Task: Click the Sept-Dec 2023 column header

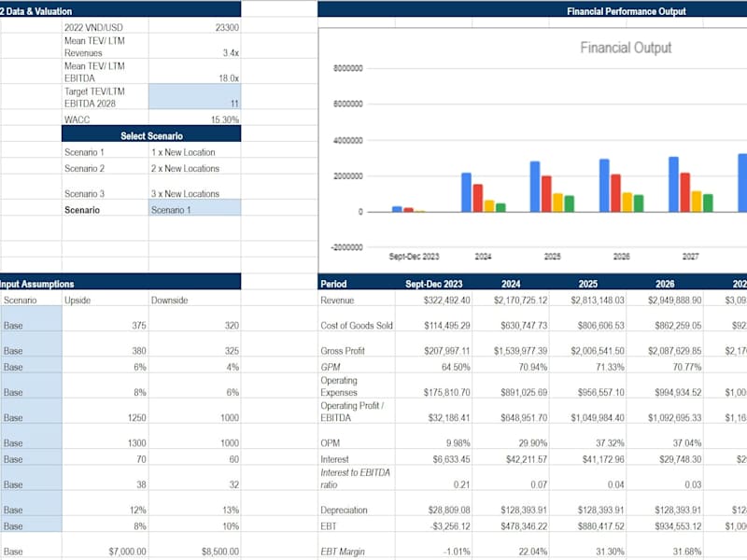Action: 433,284
